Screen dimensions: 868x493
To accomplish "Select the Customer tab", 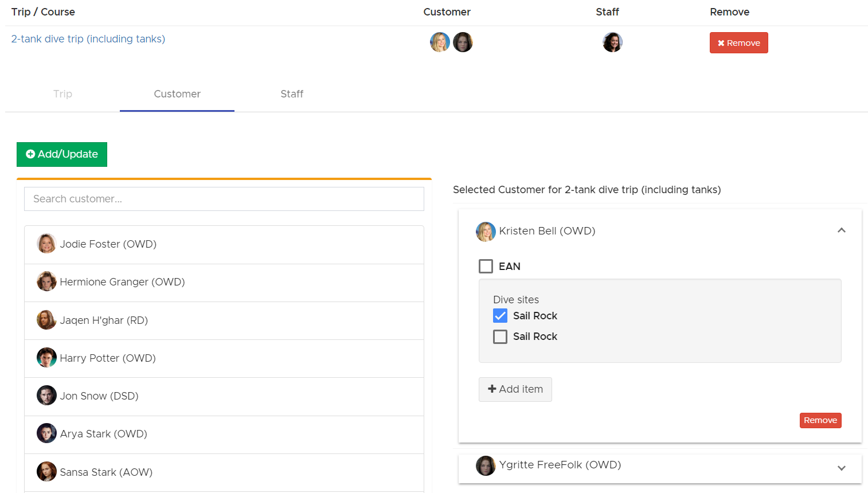I will point(177,94).
